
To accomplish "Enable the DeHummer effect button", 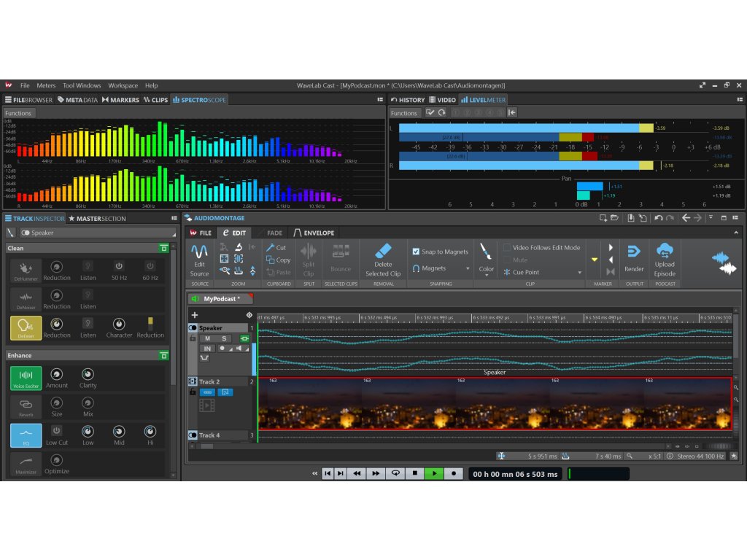I will pyautogui.click(x=26, y=271).
